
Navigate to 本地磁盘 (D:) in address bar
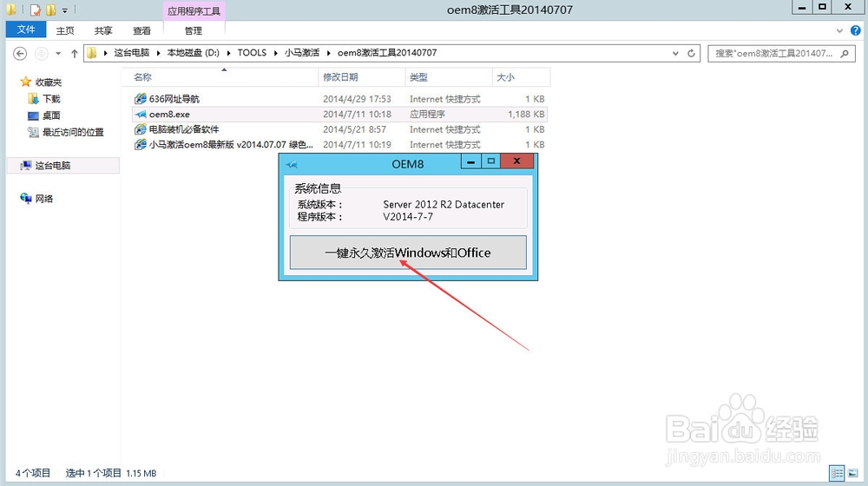pyautogui.click(x=194, y=53)
